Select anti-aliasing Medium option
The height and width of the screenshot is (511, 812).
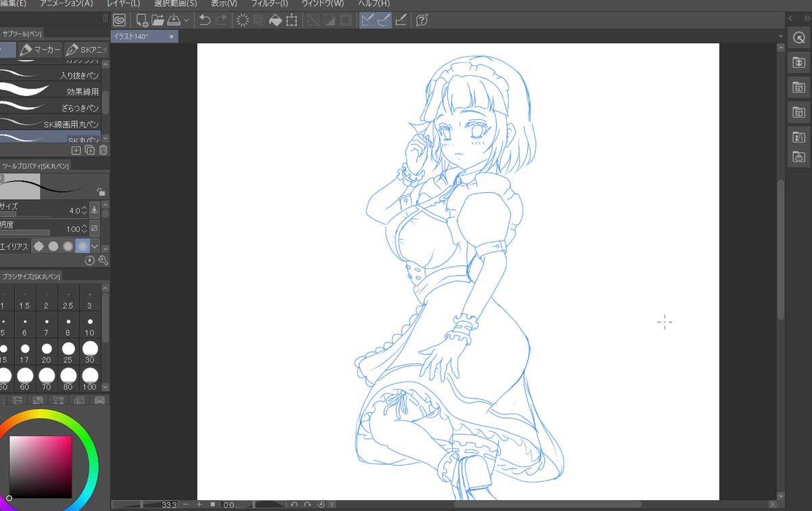coord(68,246)
